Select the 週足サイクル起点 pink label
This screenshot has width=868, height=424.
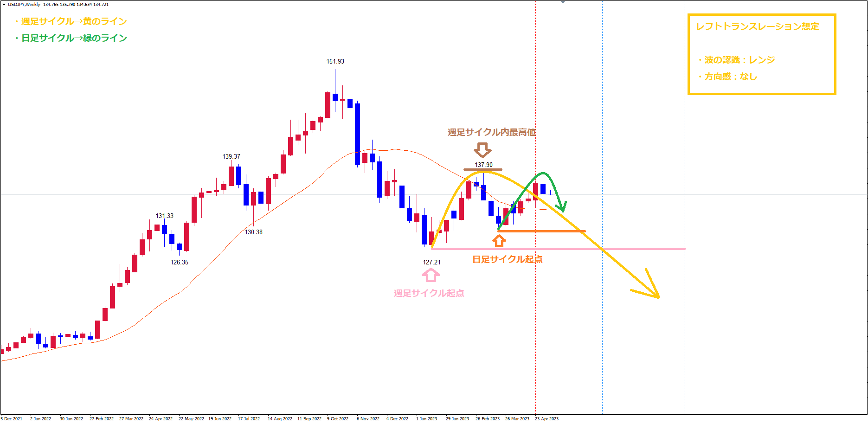(429, 293)
